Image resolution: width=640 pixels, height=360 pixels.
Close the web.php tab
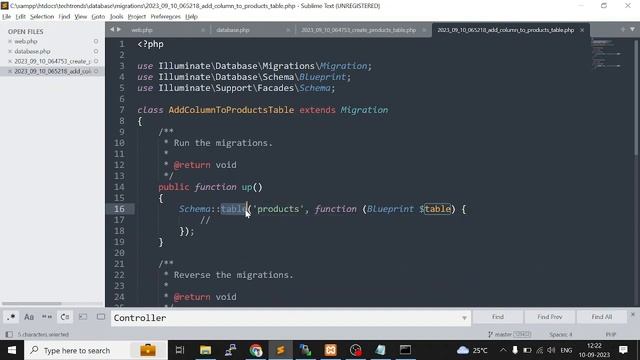[203, 30]
